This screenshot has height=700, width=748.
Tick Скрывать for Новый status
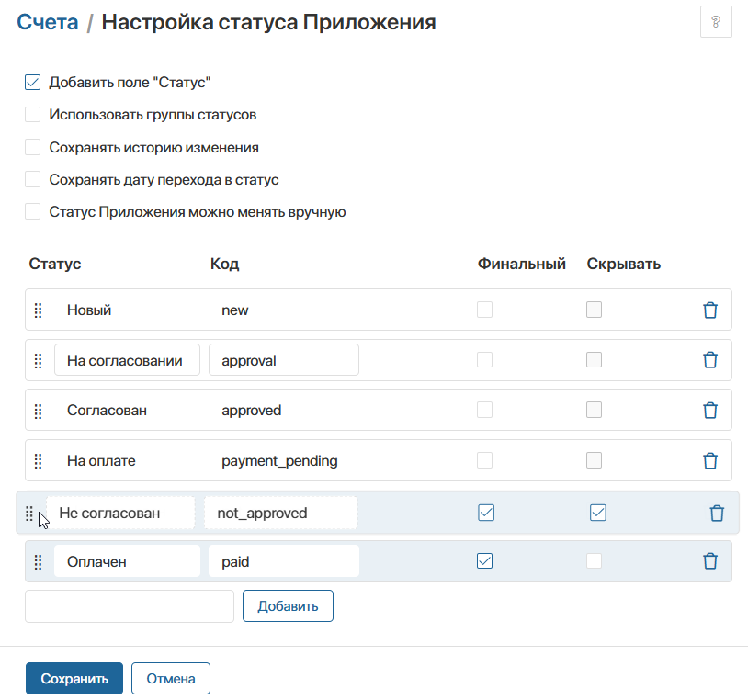point(594,310)
